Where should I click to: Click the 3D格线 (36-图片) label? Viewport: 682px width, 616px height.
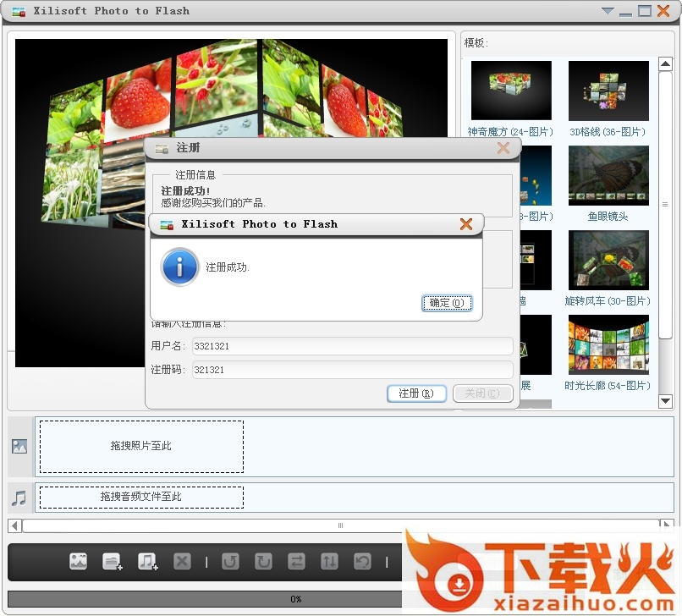pyautogui.click(x=608, y=132)
